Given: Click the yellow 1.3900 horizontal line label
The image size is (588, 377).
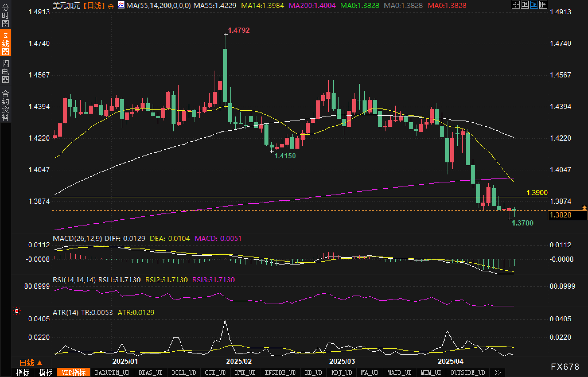Looking at the screenshot, I should point(537,193).
